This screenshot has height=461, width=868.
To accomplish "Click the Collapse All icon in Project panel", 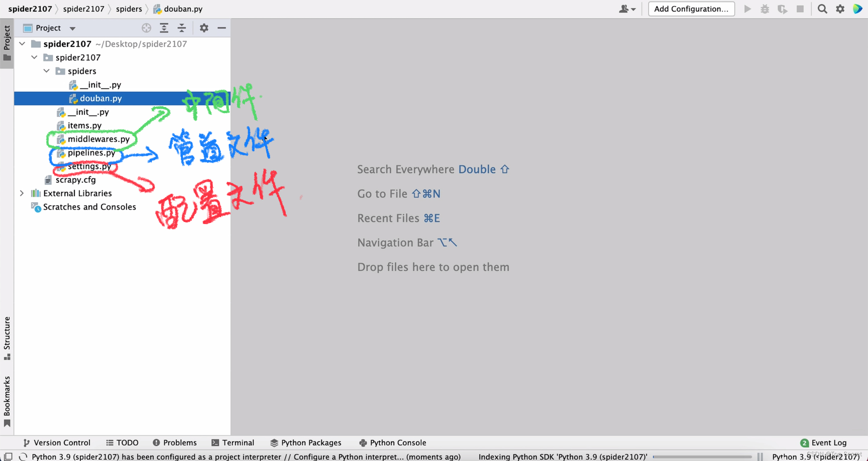I will pos(182,28).
